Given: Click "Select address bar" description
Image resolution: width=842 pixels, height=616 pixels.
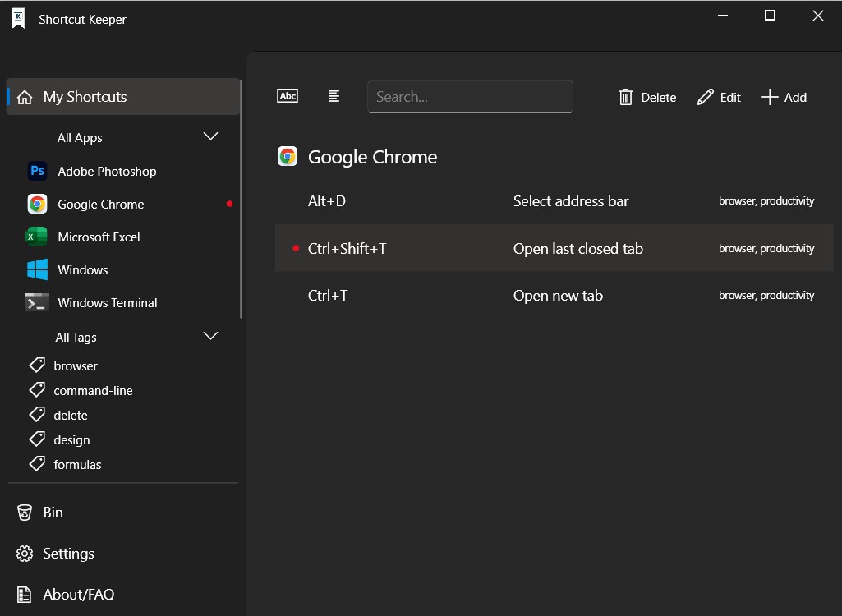Looking at the screenshot, I should tap(571, 201).
